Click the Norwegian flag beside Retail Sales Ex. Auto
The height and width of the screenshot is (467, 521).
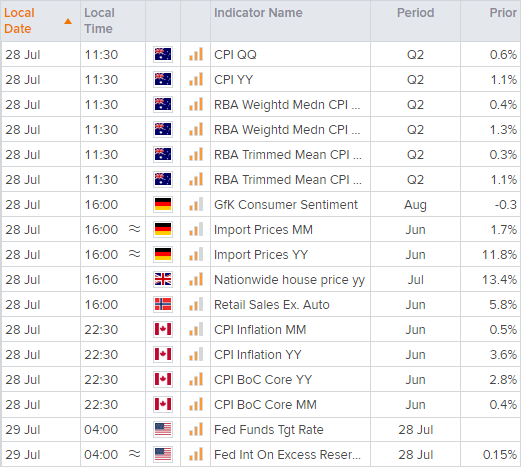click(163, 304)
